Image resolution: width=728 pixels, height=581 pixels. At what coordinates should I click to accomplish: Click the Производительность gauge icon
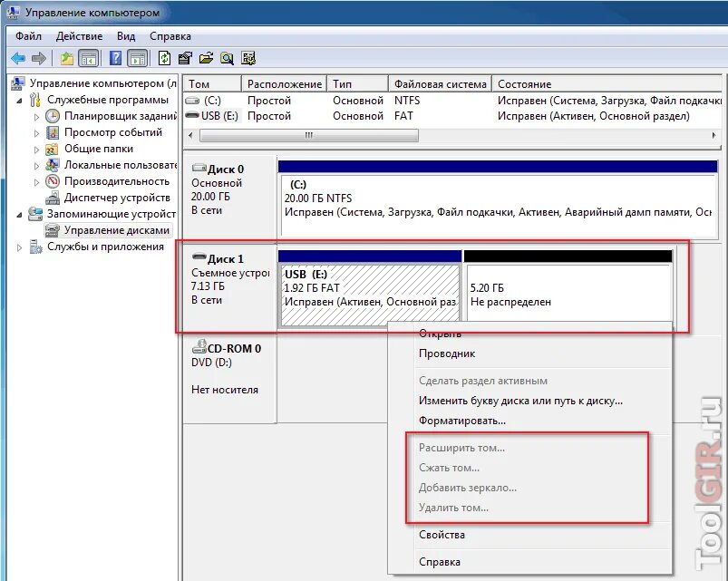(x=53, y=181)
